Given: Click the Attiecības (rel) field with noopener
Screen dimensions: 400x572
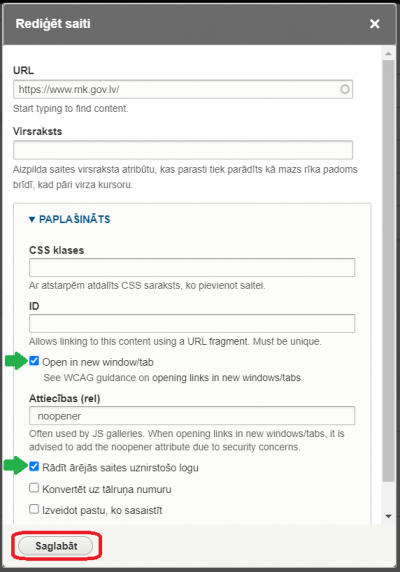Looking at the screenshot, I should tap(192, 416).
